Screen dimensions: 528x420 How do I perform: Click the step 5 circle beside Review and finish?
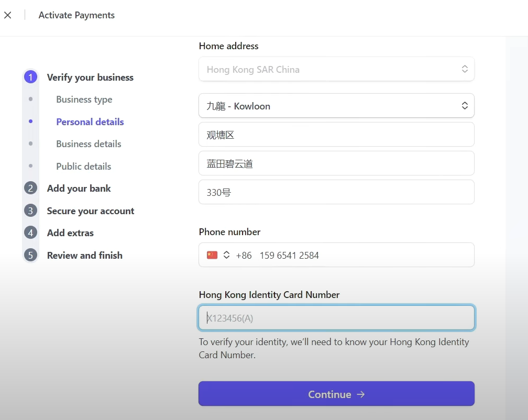30,255
